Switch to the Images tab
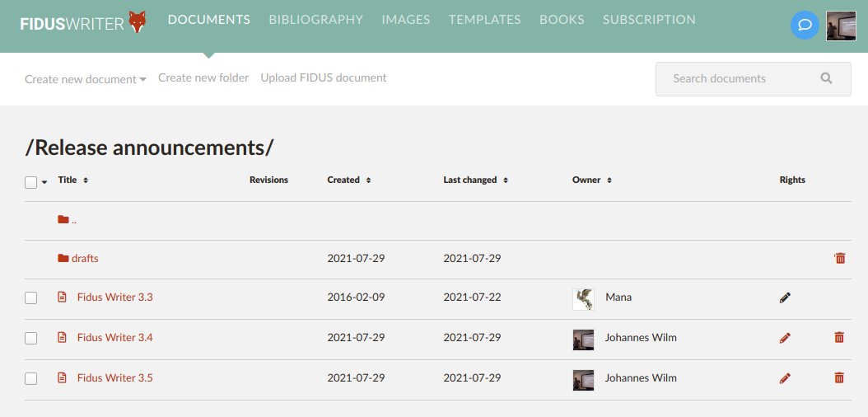 pos(406,20)
